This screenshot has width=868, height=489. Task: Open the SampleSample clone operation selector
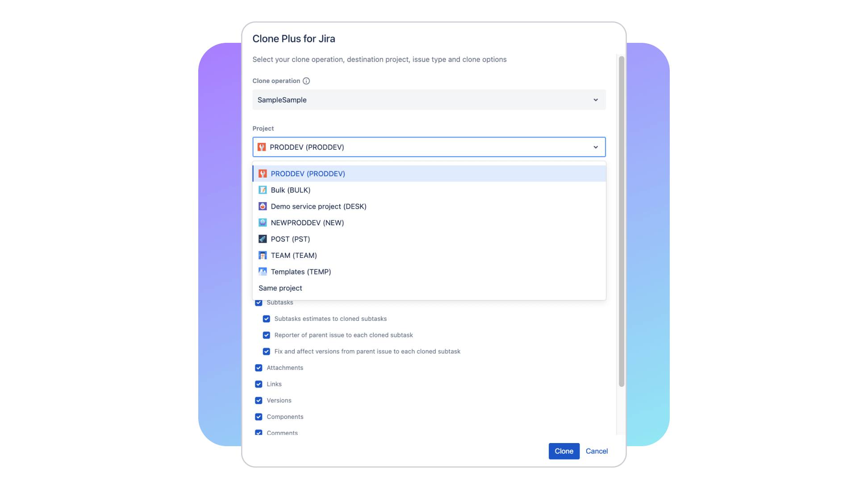pyautogui.click(x=429, y=100)
